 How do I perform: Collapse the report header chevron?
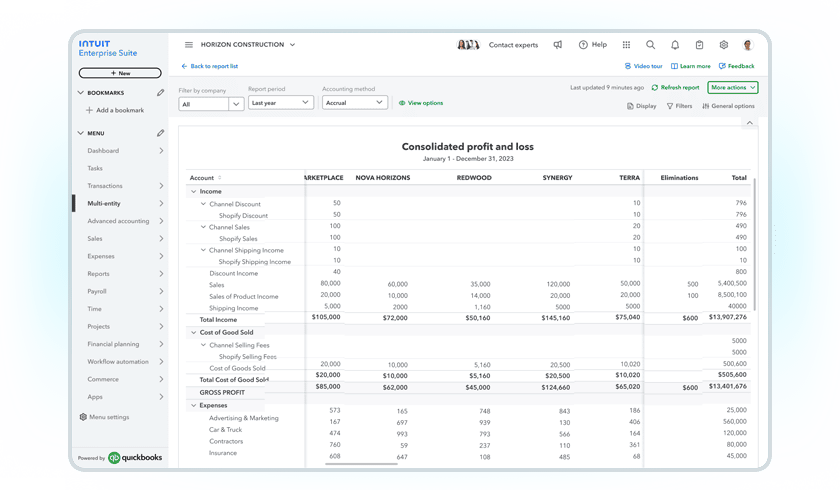749,123
